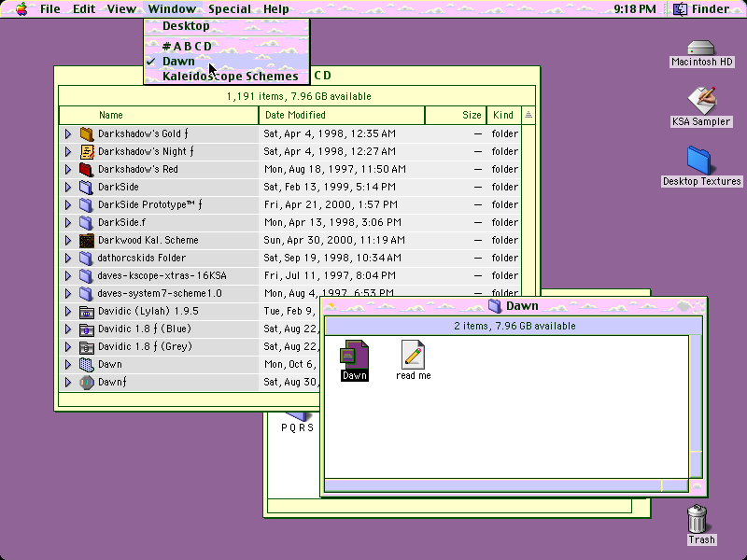Open the View menu
Screen dimensions: 747x560
[121, 9]
